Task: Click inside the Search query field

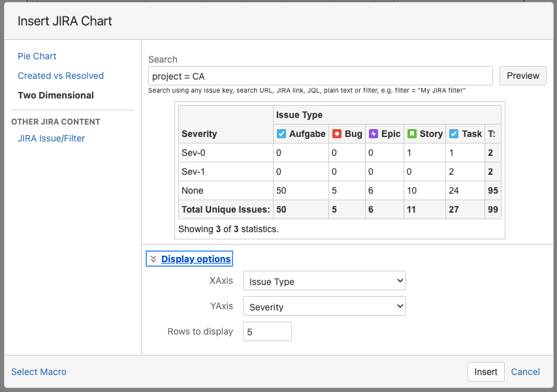Action: [x=320, y=76]
